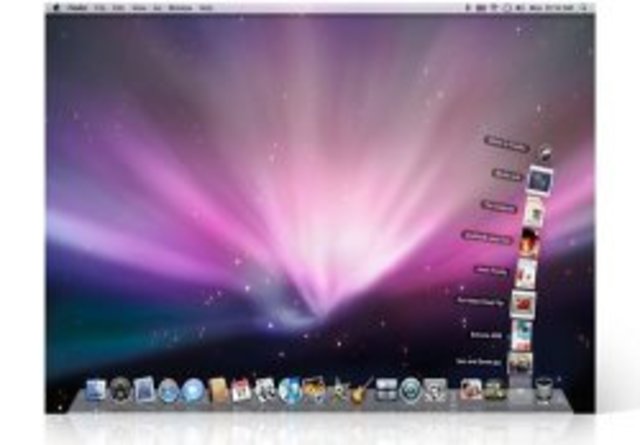
Task: Open the volume menu bar icon
Action: coord(520,8)
